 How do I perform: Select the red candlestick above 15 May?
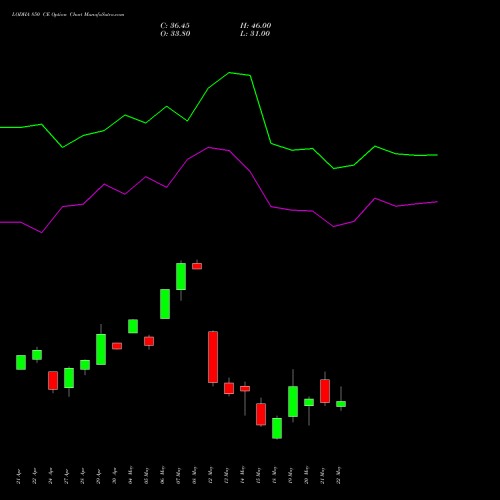[261, 414]
